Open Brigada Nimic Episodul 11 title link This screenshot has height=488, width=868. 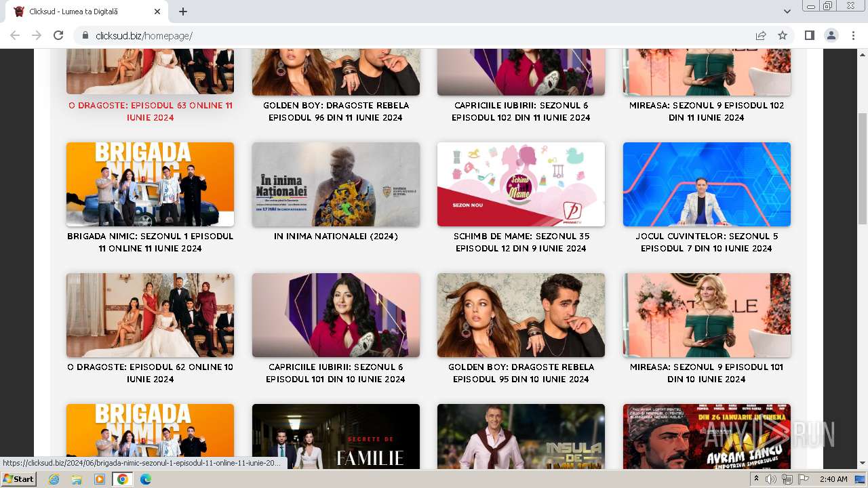[150, 243]
